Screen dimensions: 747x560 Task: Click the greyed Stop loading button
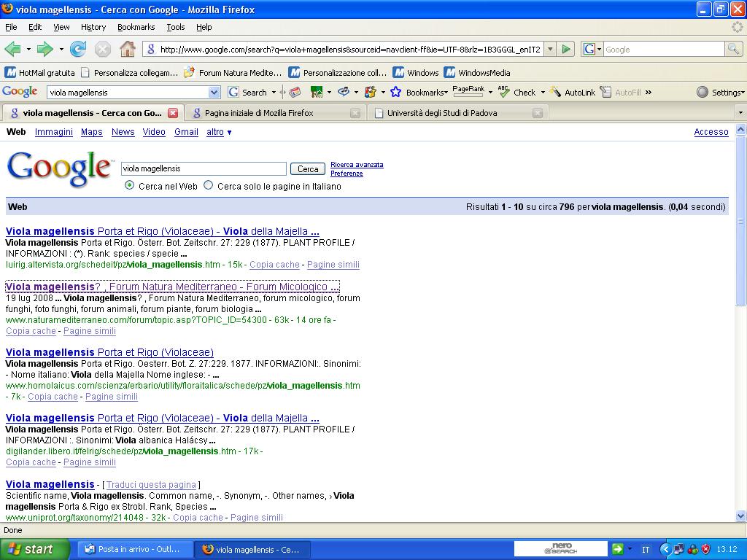[102, 49]
